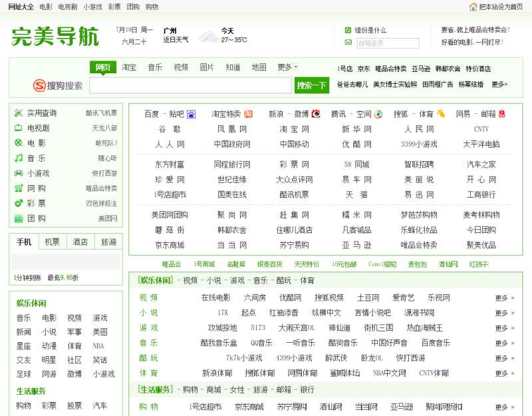Open 彩票 in top menu bar

pyautogui.click(x=114, y=7)
